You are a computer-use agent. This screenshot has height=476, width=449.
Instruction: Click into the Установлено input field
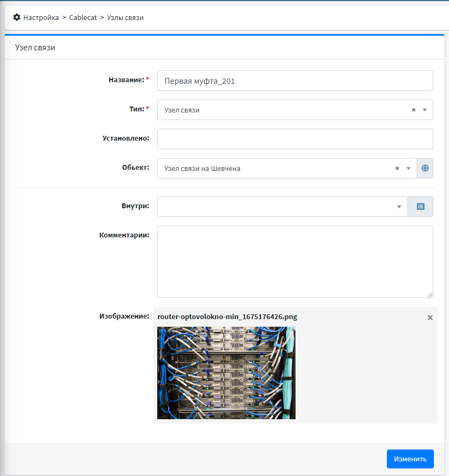point(295,139)
